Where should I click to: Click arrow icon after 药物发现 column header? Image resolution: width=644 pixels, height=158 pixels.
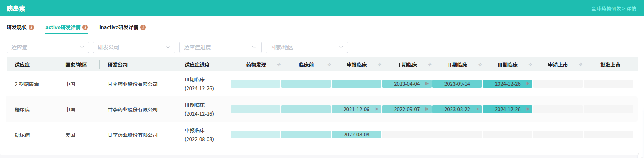(x=279, y=65)
